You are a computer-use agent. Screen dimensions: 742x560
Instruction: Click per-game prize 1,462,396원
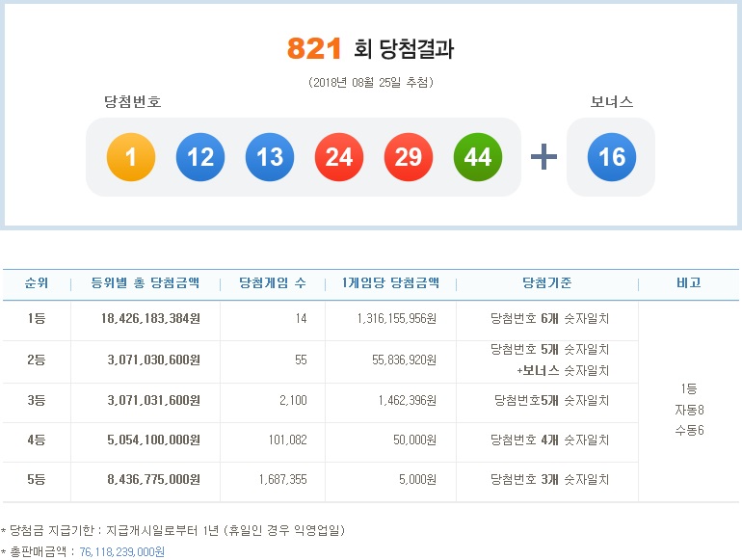tap(408, 400)
